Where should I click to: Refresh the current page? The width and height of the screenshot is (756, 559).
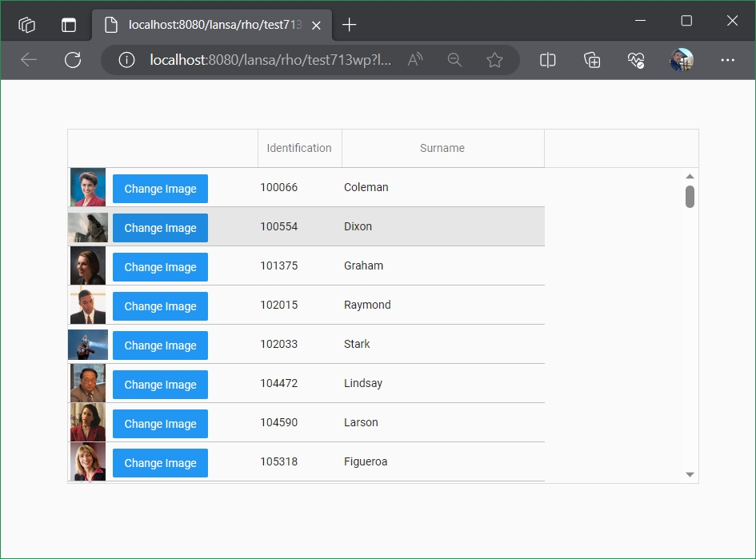pyautogui.click(x=73, y=60)
